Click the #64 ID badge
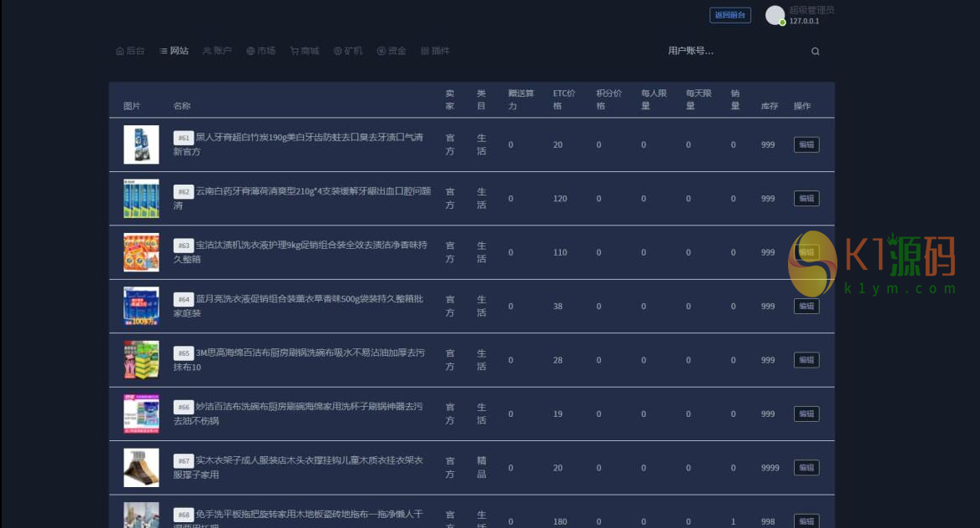Image resolution: width=980 pixels, height=528 pixels. (183, 299)
